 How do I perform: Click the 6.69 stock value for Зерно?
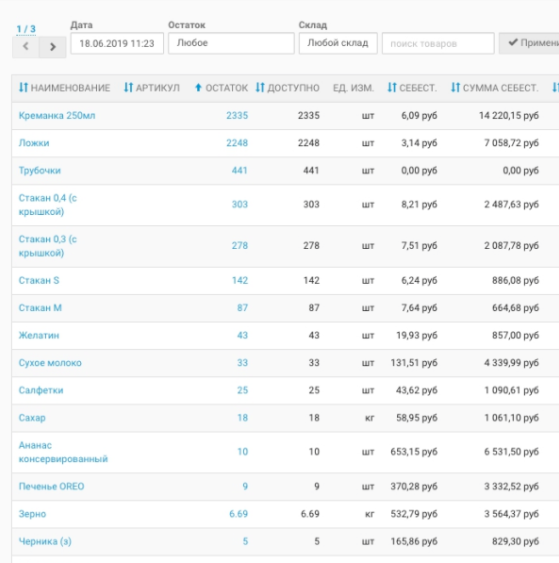point(238,514)
